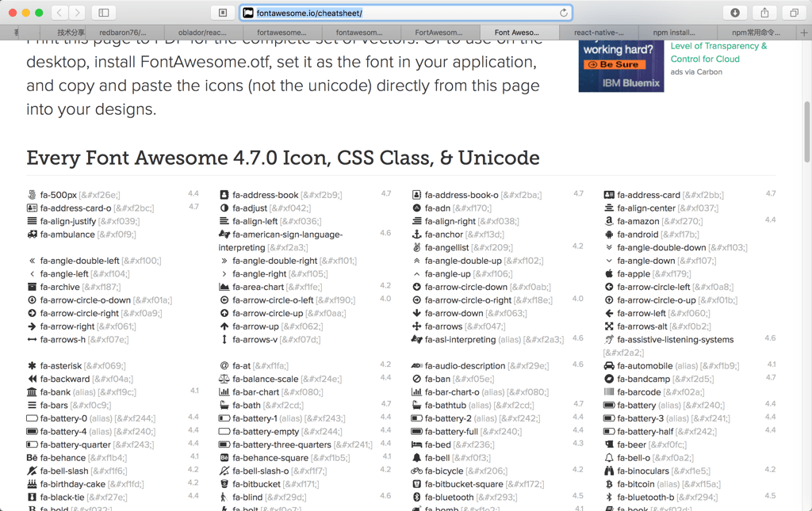812x511 pixels.
Task: Click the fa-arrow-circle-down icon glyph
Action: point(416,287)
